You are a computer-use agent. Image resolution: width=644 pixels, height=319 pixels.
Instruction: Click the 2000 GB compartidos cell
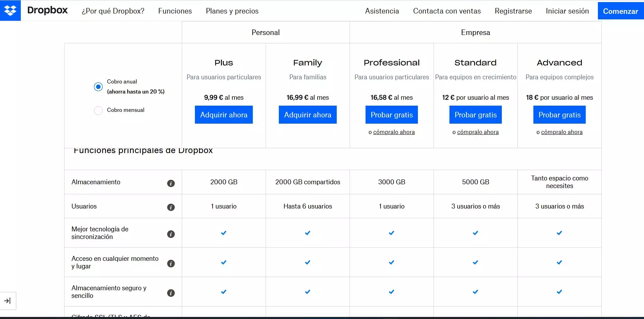pyautogui.click(x=308, y=182)
